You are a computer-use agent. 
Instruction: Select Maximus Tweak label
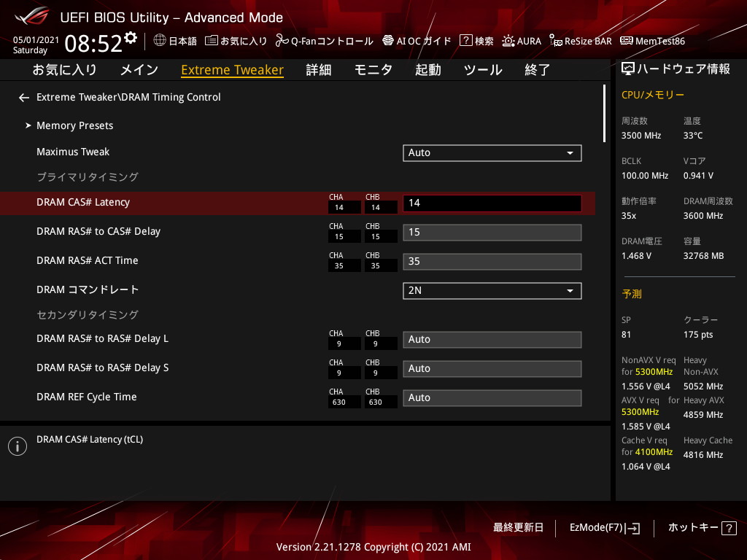[x=73, y=152]
